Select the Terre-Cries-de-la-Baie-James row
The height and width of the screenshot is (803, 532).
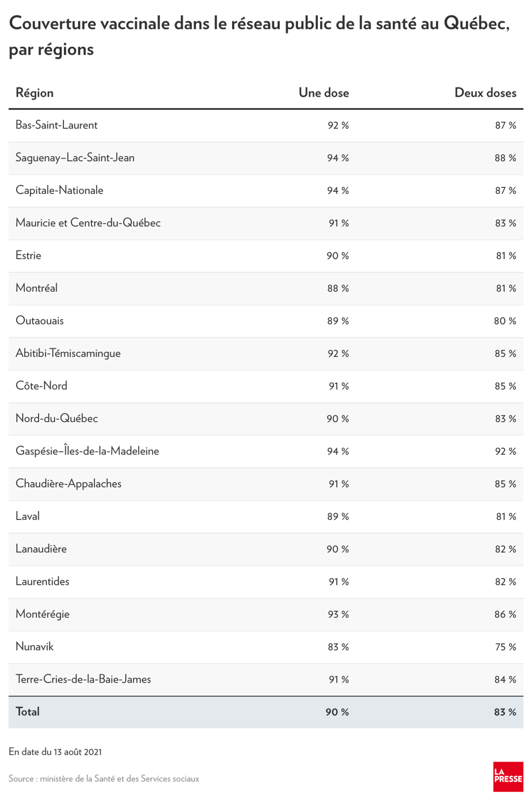click(x=266, y=680)
